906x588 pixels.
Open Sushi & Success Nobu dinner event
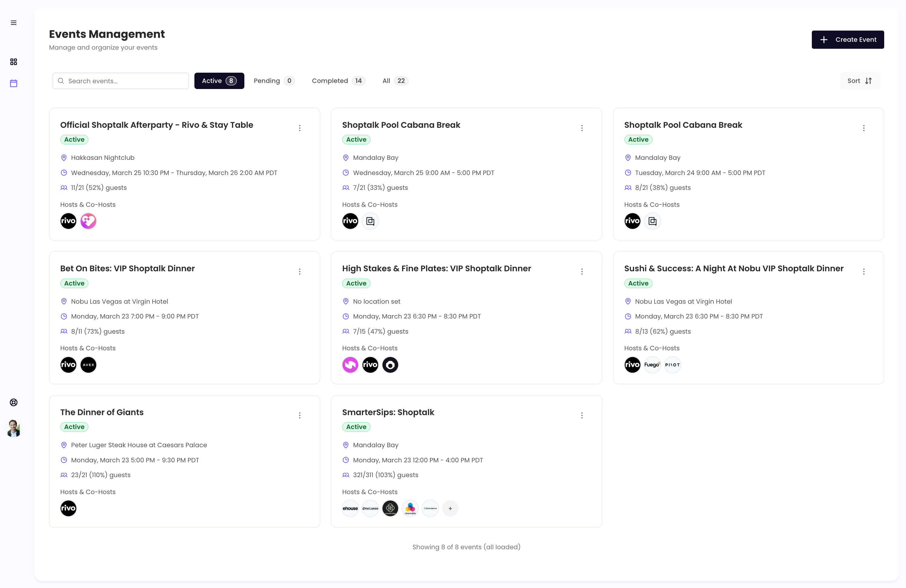pyautogui.click(x=734, y=268)
